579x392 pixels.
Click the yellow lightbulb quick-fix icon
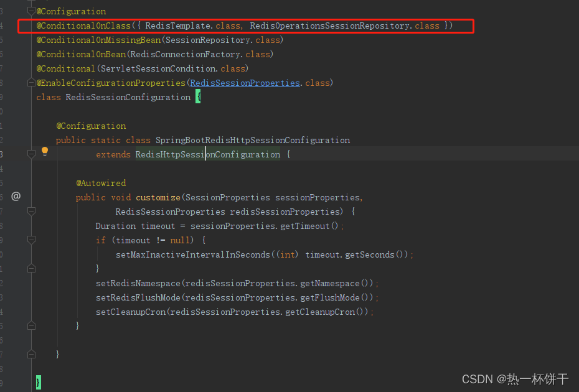44,151
